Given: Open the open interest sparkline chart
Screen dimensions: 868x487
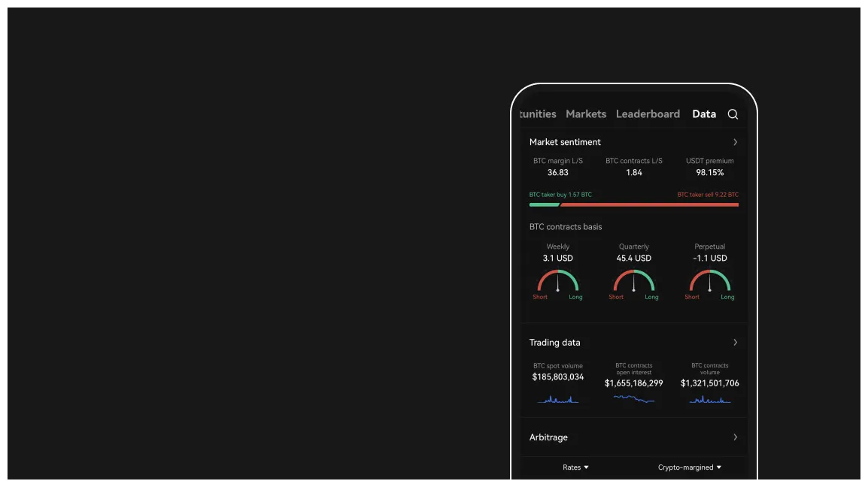Looking at the screenshot, I should pos(634,398).
